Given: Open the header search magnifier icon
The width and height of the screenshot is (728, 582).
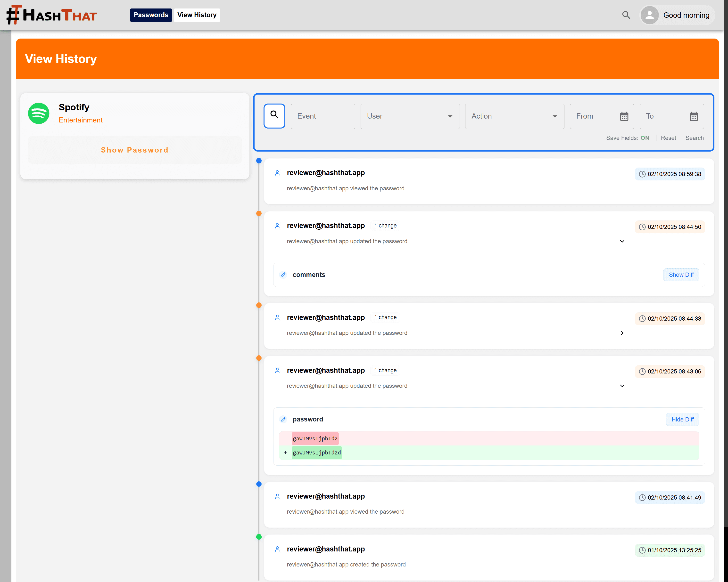Looking at the screenshot, I should click(626, 15).
